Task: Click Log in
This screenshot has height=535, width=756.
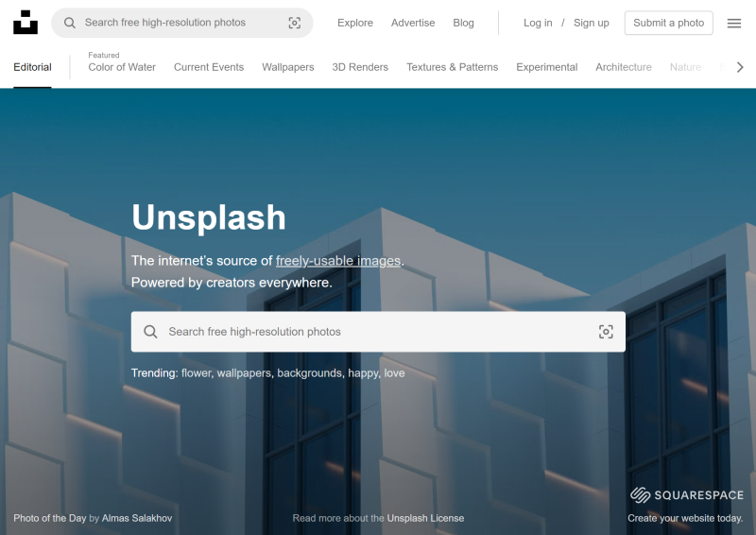Action: click(538, 23)
